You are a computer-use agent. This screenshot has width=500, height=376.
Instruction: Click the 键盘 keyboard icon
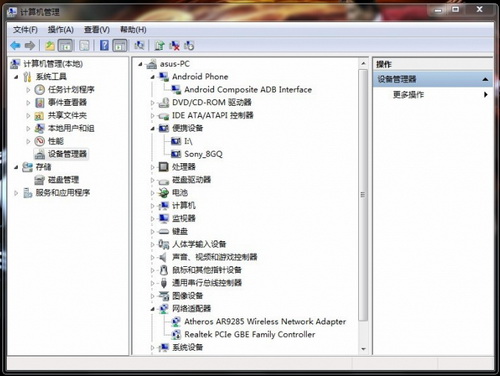(x=164, y=231)
